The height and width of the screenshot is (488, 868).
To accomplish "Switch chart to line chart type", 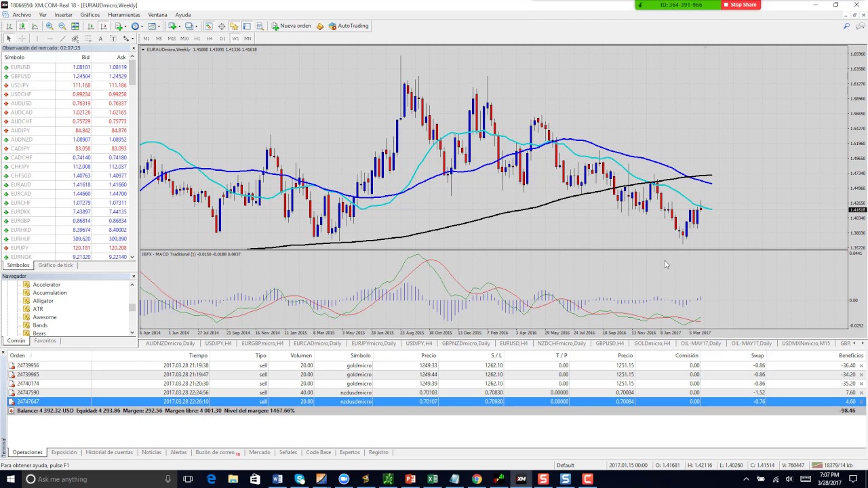I will point(35,26).
